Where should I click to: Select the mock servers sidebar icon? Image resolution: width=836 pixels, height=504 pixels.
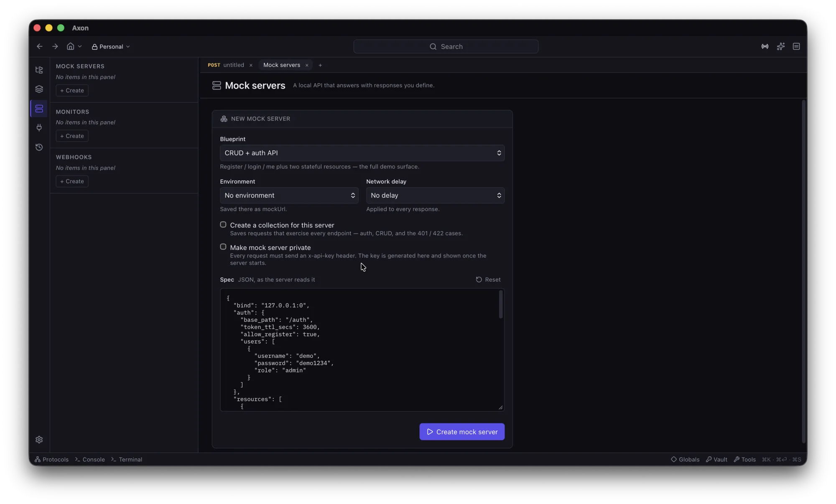(x=39, y=109)
